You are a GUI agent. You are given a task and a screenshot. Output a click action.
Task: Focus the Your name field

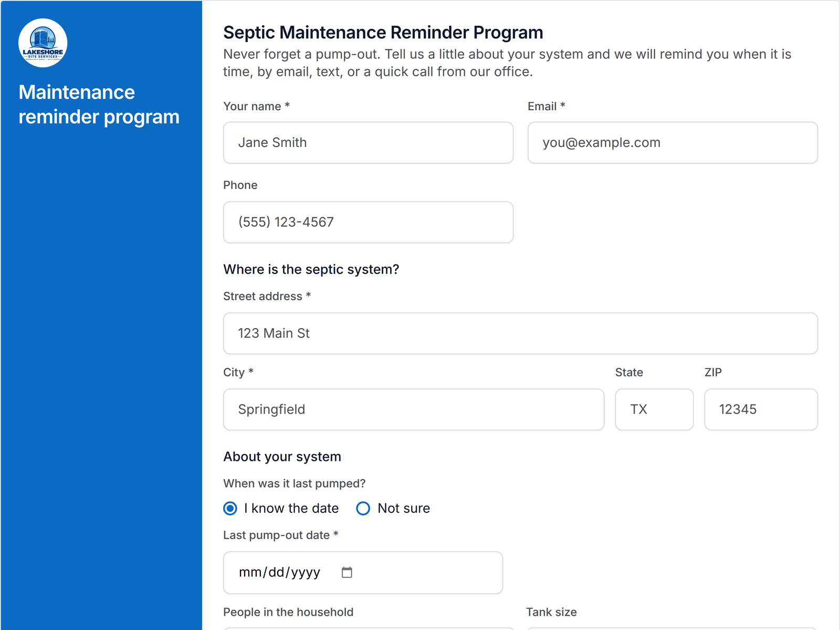(x=368, y=143)
